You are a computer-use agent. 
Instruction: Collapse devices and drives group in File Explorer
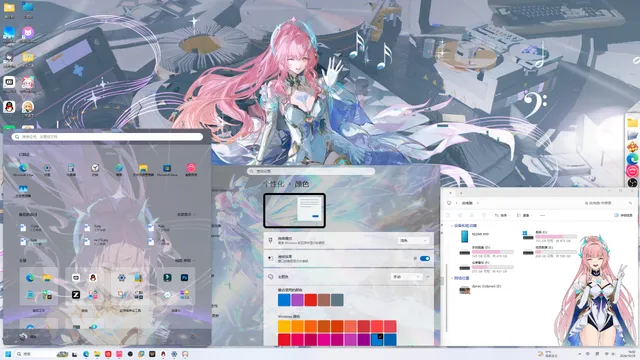point(451,225)
